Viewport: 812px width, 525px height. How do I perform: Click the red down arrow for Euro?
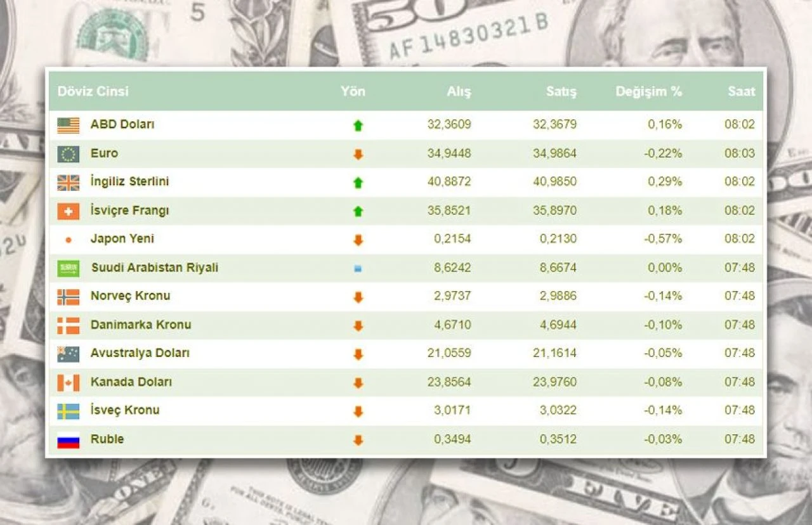point(358,153)
